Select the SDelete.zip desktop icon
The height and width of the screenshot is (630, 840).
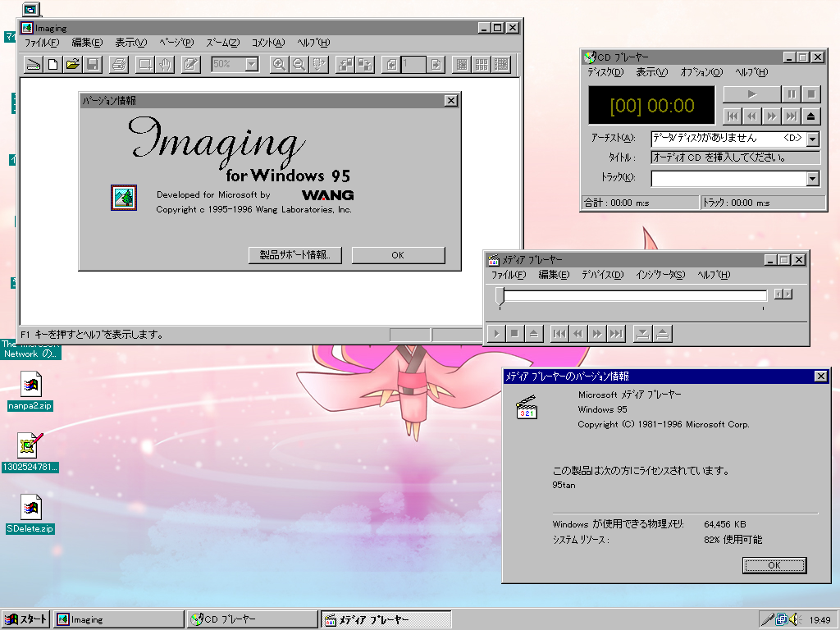[x=30, y=514]
